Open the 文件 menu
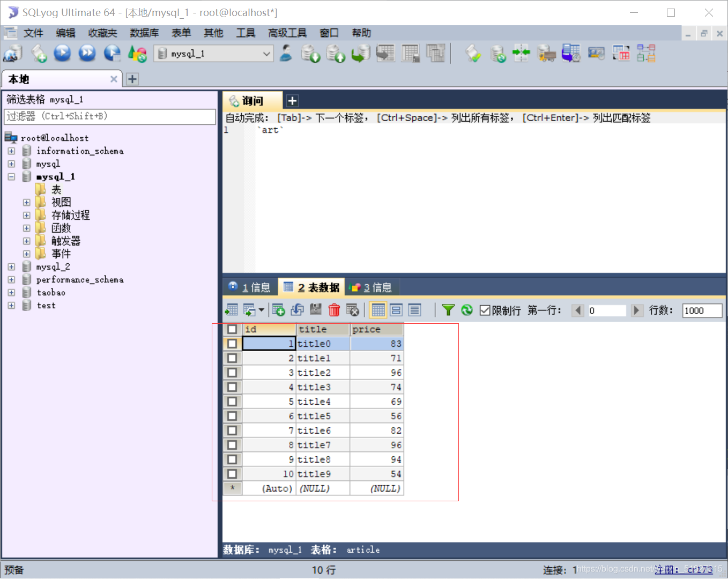This screenshot has height=579, width=728. pos(33,33)
